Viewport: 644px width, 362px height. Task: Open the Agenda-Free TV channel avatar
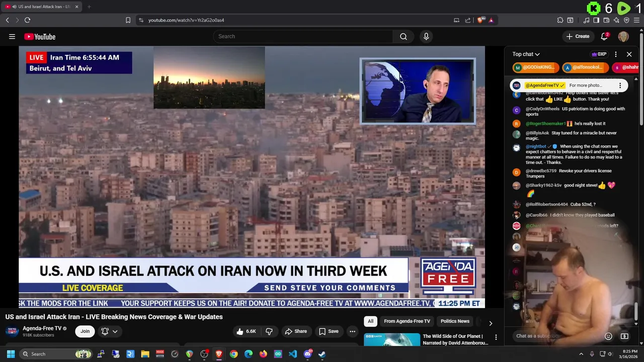coord(12,331)
